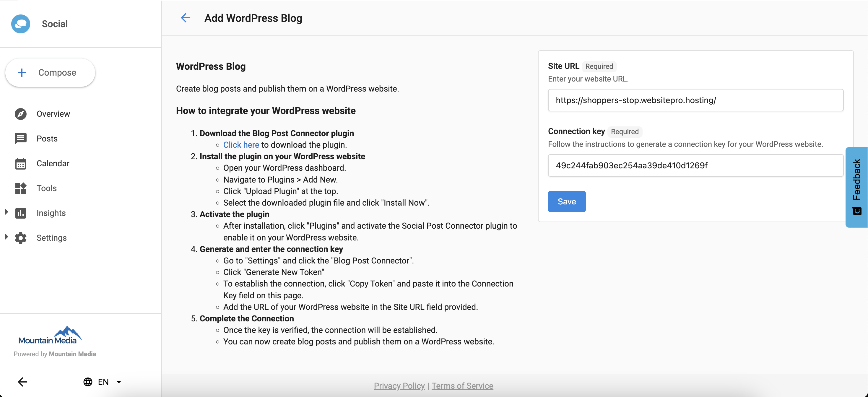Open the EN language dropdown arrow
Viewport: 868px width, 397px height.
(x=118, y=382)
